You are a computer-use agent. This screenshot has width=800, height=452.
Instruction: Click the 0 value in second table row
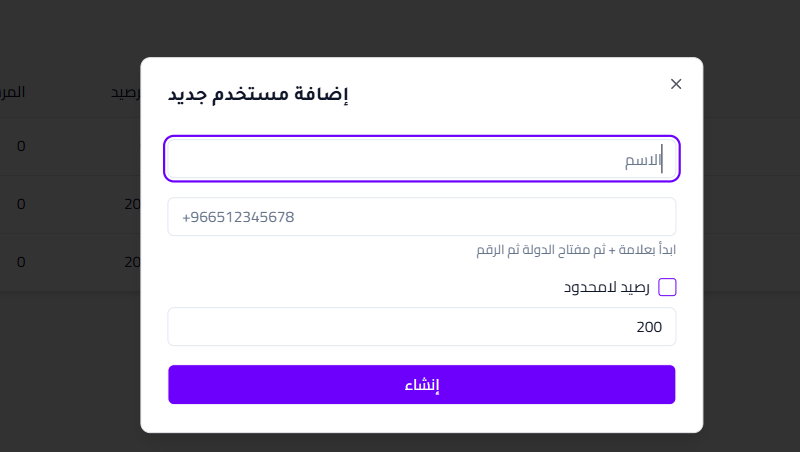pyautogui.click(x=21, y=205)
